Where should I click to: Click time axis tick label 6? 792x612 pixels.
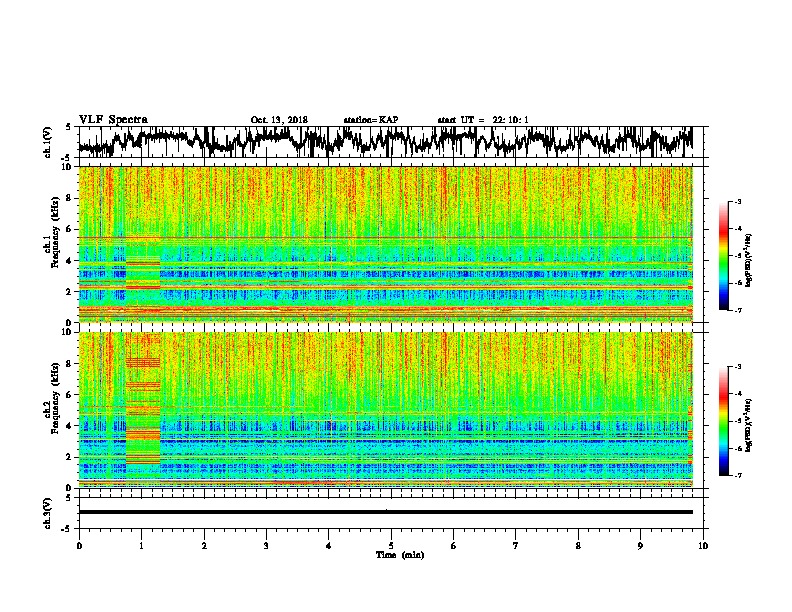pyautogui.click(x=454, y=546)
